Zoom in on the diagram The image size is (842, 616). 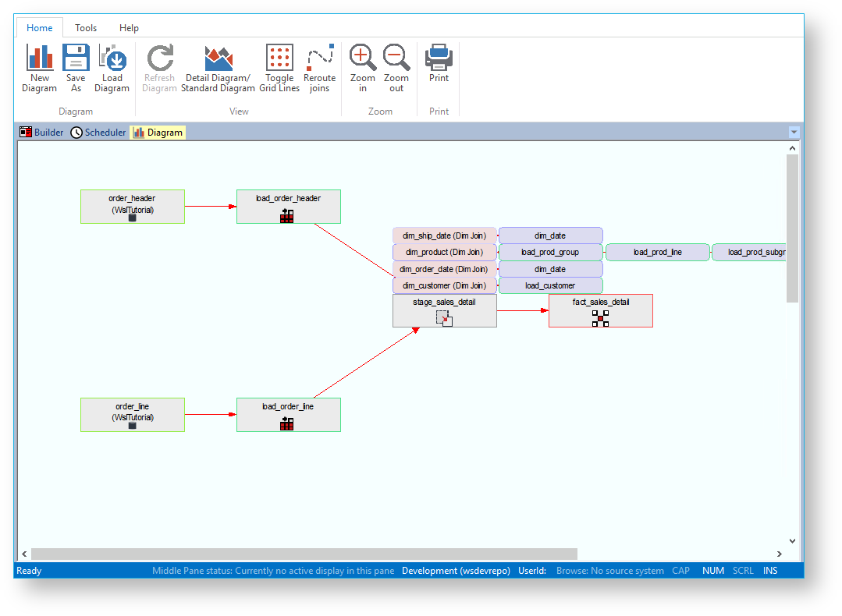tap(362, 68)
